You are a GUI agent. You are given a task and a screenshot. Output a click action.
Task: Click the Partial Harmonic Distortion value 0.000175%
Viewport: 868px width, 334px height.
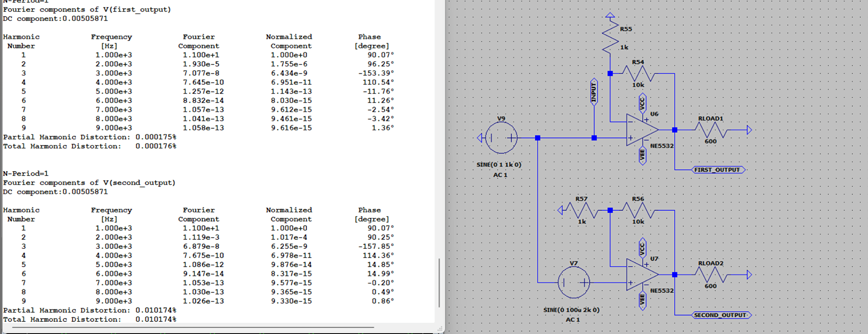click(x=156, y=137)
